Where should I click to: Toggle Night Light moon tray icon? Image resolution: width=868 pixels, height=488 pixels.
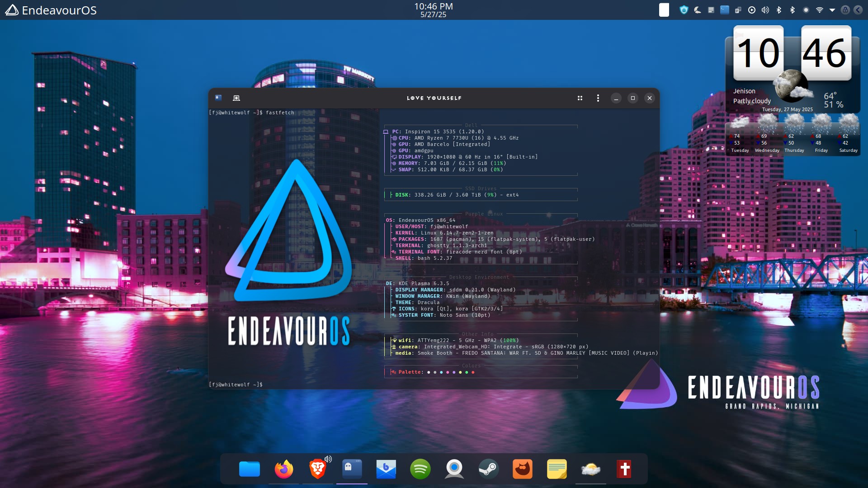[x=698, y=10]
